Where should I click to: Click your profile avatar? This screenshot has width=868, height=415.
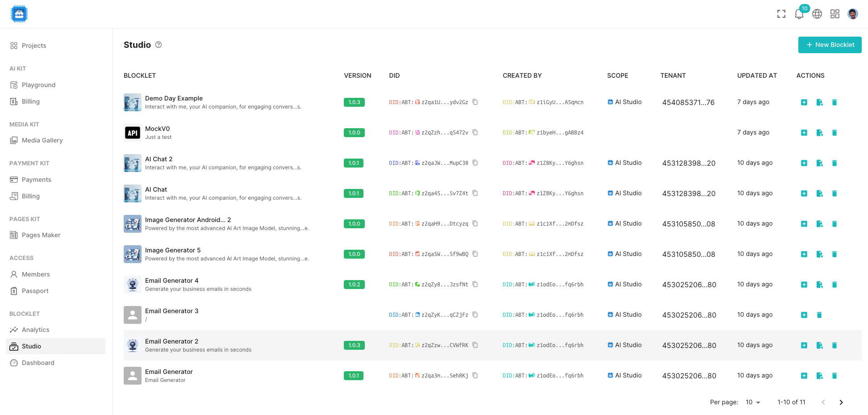(x=853, y=13)
